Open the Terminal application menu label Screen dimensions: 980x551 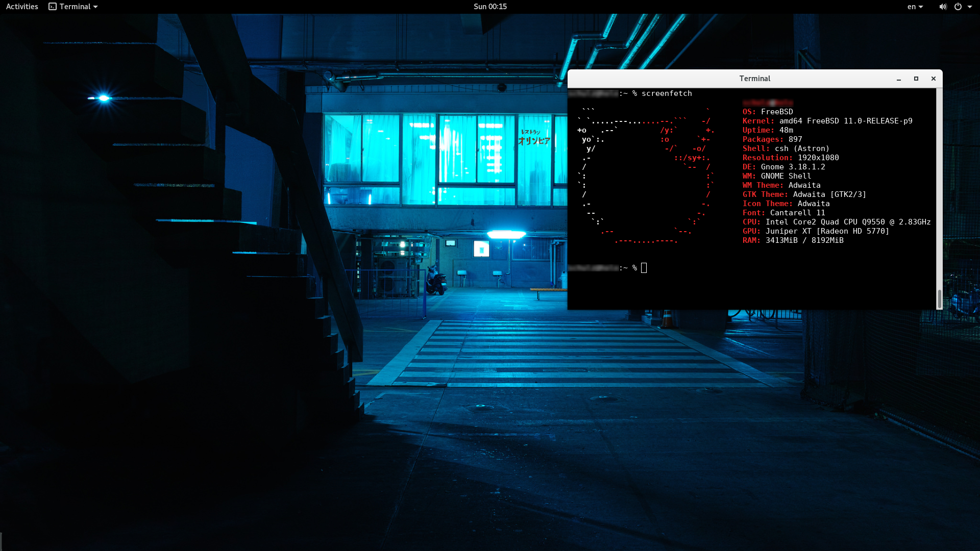[75, 7]
